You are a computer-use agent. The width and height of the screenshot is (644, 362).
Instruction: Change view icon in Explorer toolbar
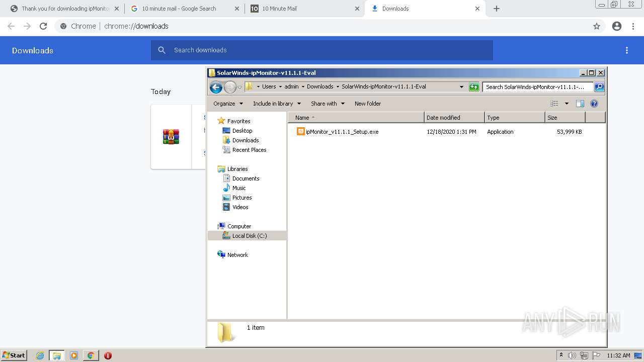click(554, 104)
